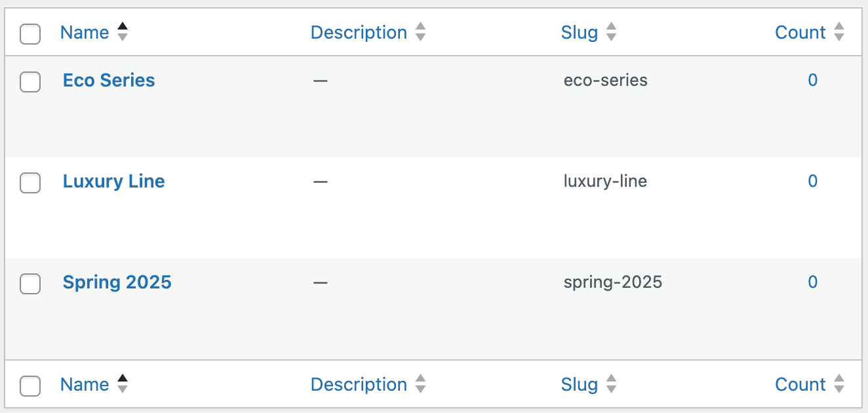
Task: Click sort arrows beside top Name header
Action: tap(122, 32)
